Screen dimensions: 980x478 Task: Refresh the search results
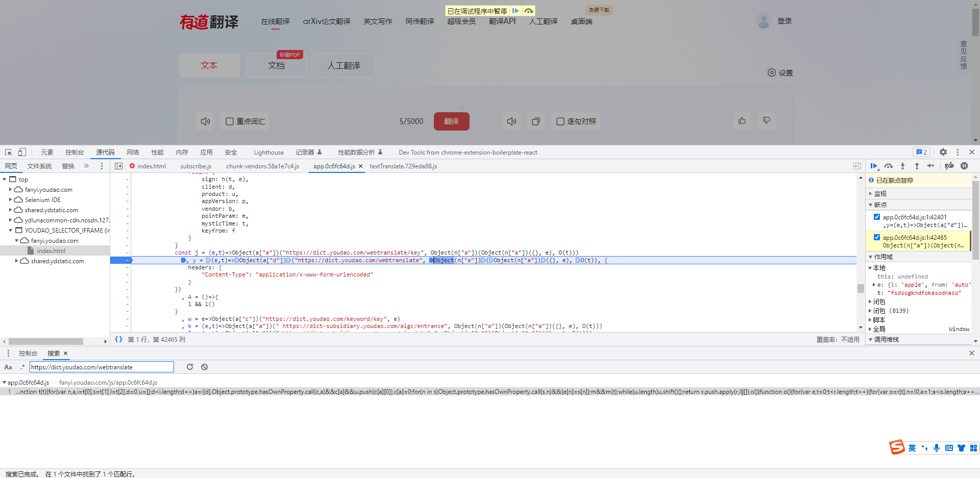[190, 367]
